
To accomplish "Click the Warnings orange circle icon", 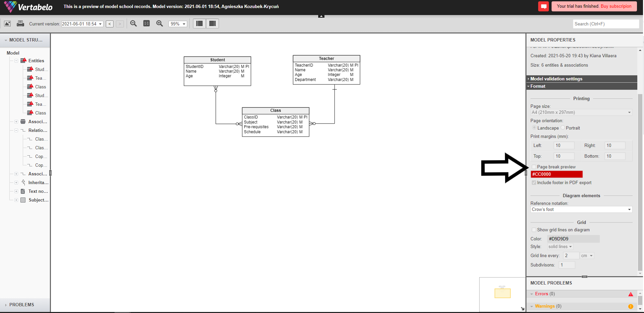I will click(x=631, y=306).
